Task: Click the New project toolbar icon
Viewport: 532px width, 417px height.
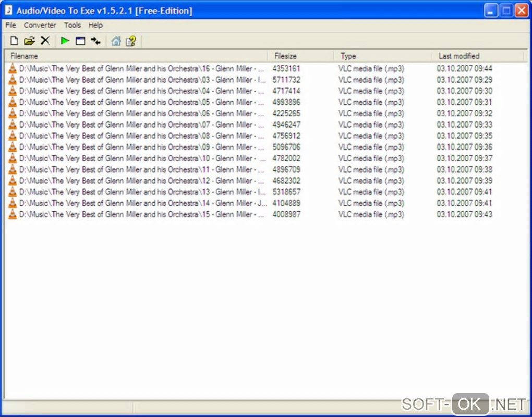Action: pyautogui.click(x=14, y=41)
